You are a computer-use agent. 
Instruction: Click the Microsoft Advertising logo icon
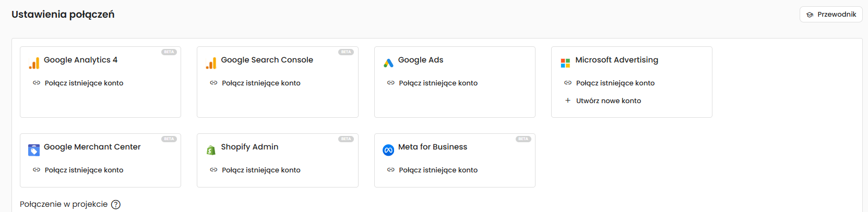click(x=565, y=63)
